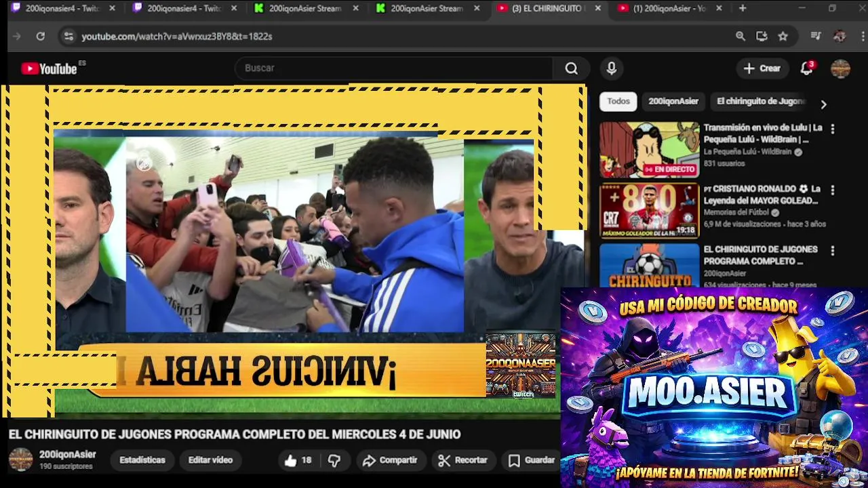Open options menu for Cristiano Ronaldo video

pos(833,190)
